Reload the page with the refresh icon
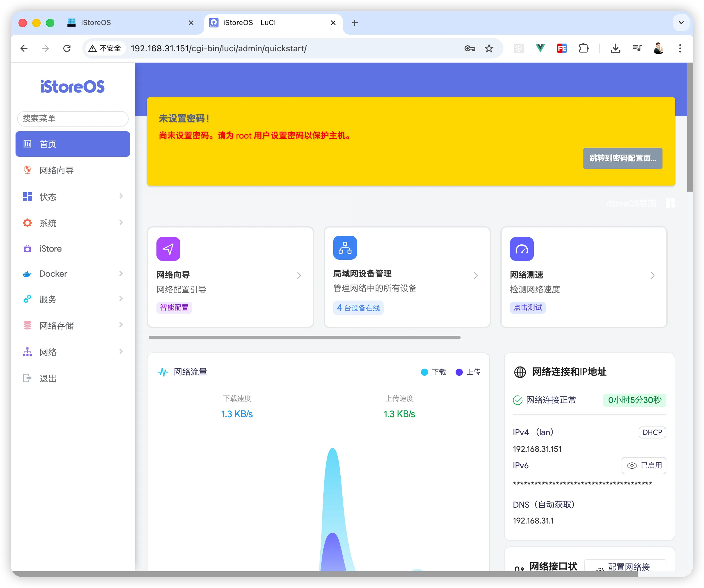Viewport: 704px width, 588px height. [x=67, y=49]
